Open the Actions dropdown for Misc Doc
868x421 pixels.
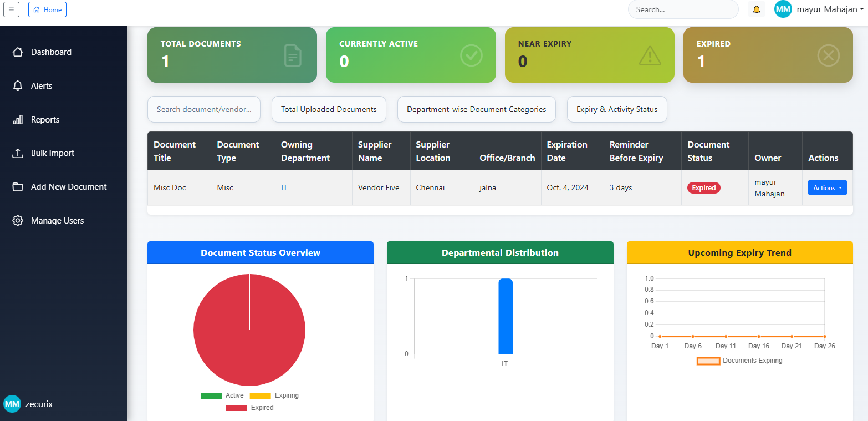[827, 188]
